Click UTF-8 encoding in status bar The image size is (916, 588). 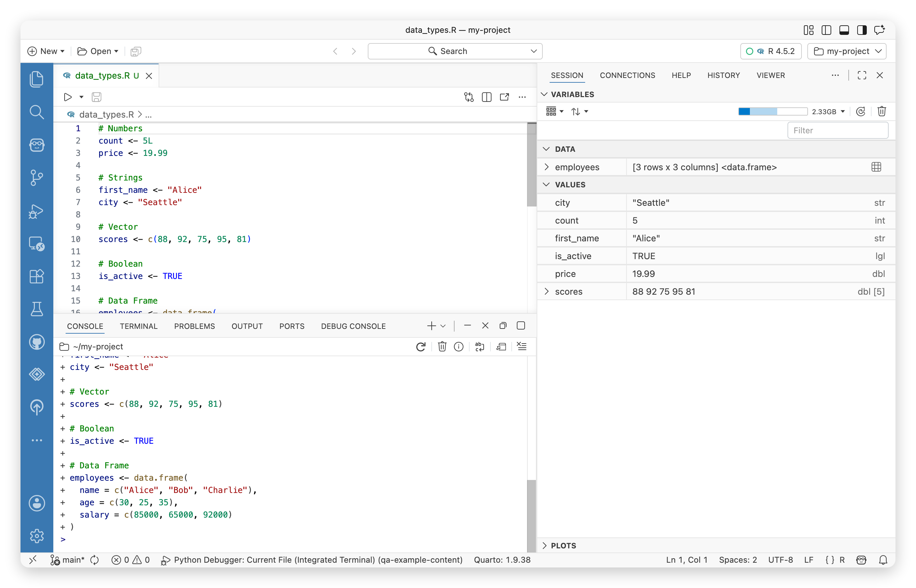tap(780, 560)
